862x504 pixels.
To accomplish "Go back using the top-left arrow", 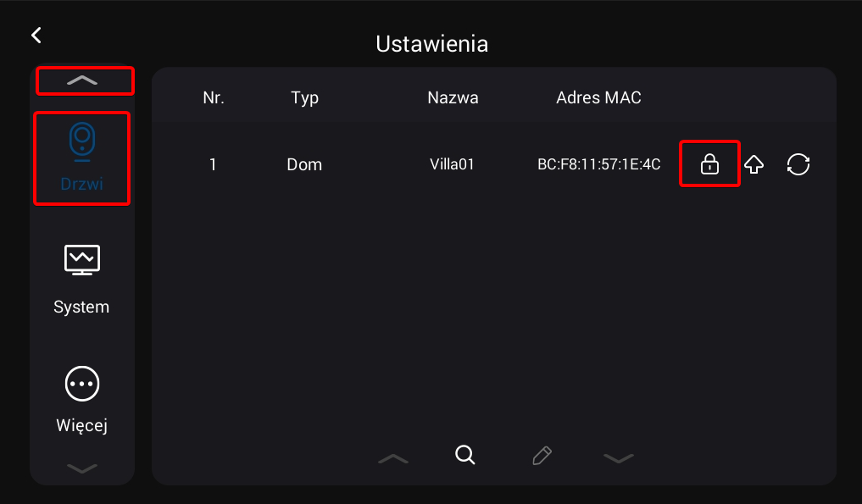I will [x=36, y=35].
